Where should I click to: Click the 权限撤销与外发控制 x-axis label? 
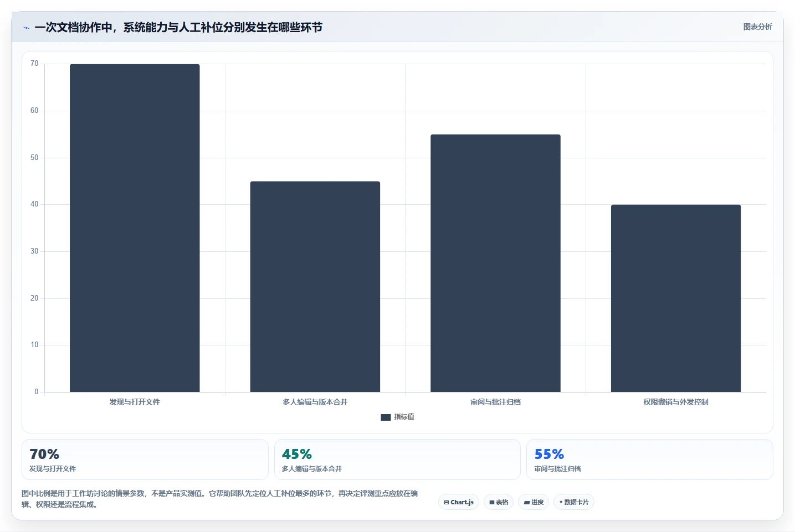(676, 402)
